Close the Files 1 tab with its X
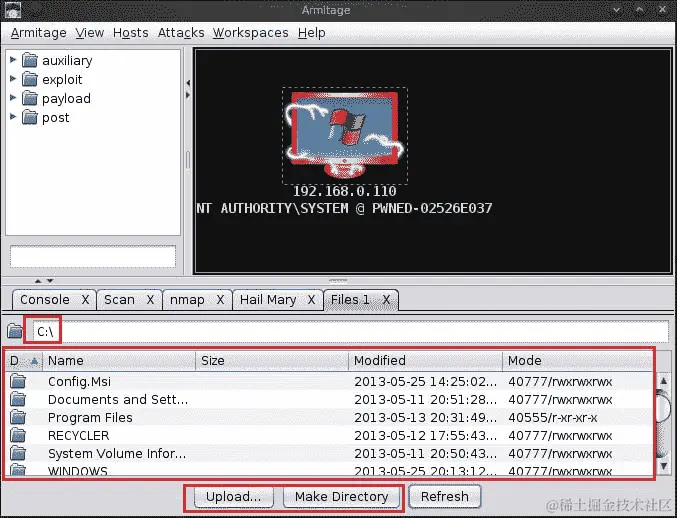Image resolution: width=677 pixels, height=518 pixels. tap(386, 300)
